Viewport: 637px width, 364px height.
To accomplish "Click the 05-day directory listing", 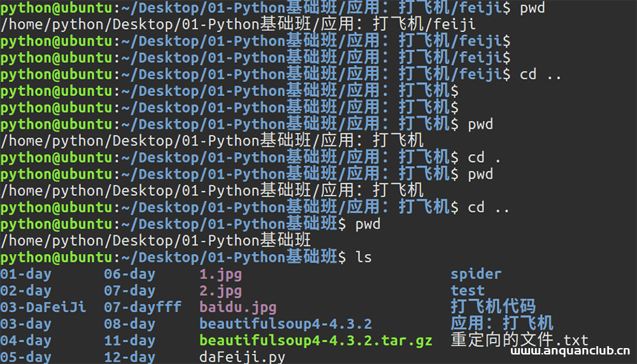I will pos(26,357).
